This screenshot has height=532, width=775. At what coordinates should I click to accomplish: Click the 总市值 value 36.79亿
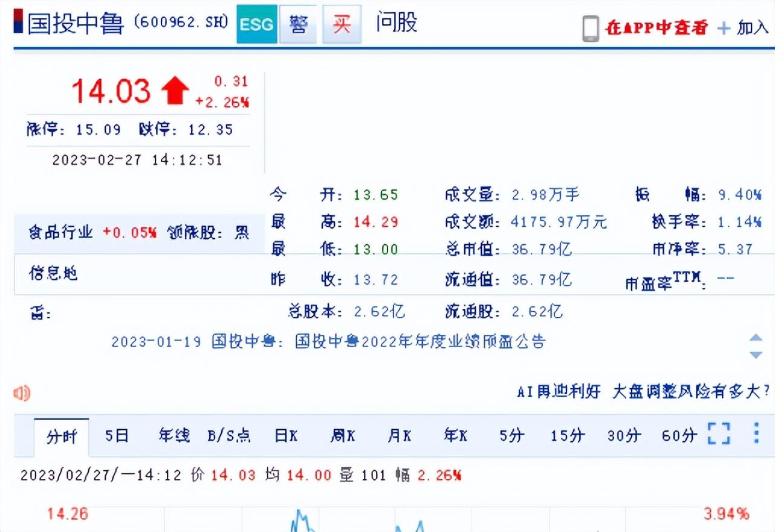pos(542,249)
